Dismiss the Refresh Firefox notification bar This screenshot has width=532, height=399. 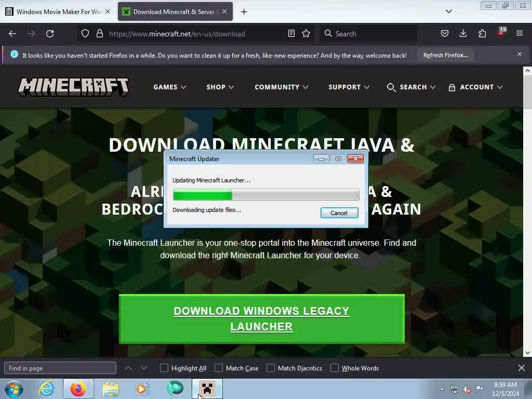[x=520, y=54]
